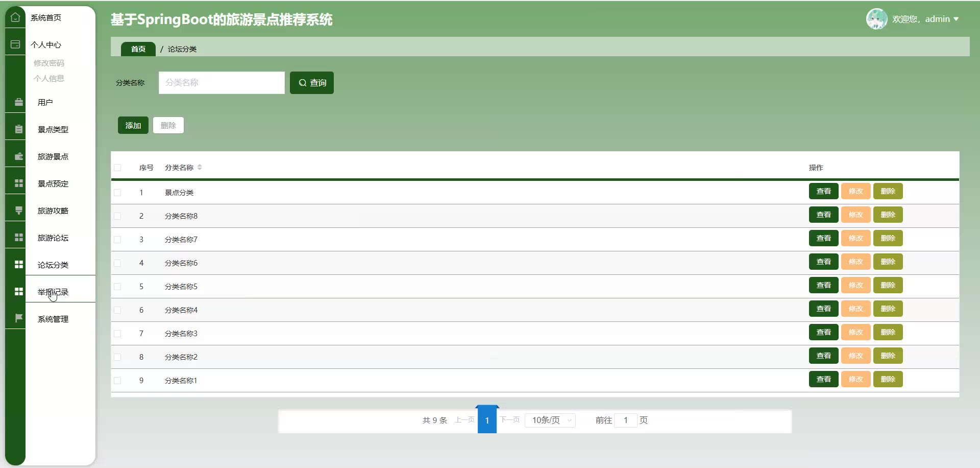Click the grid icon beside 论坛分类
Viewport: 980px width, 468px height.
tap(19, 264)
